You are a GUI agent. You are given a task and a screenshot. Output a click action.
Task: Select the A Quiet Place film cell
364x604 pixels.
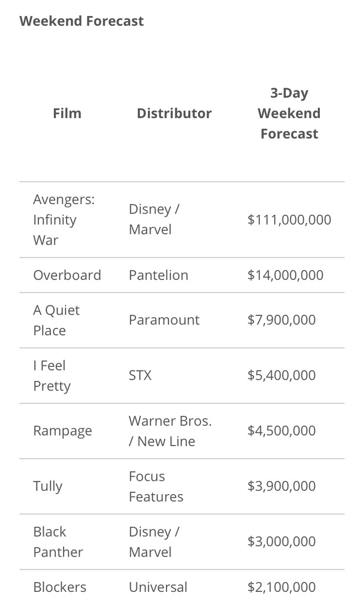click(56, 320)
